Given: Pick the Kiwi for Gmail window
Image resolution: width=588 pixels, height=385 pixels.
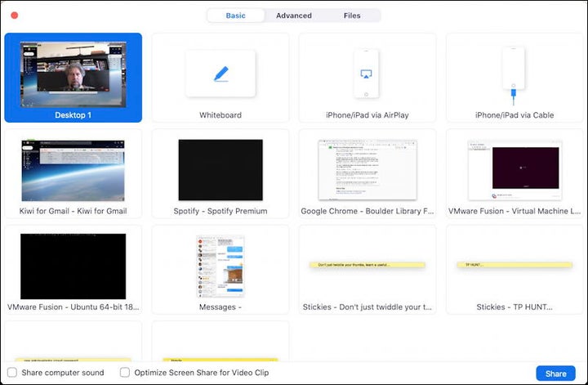Looking at the screenshot, I should coord(73,170).
